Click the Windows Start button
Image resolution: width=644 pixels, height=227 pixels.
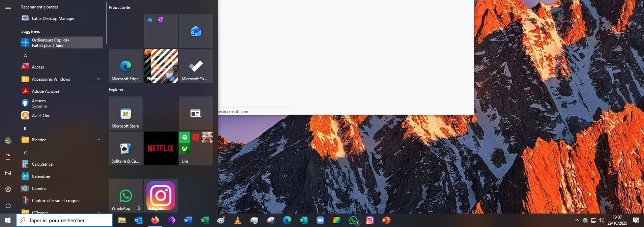tap(8, 220)
